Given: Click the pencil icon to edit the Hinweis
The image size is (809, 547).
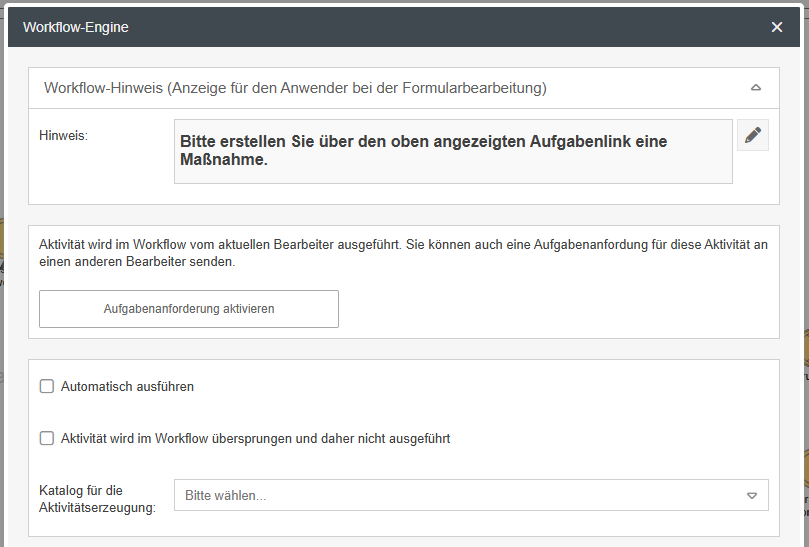Looking at the screenshot, I should [x=753, y=135].
